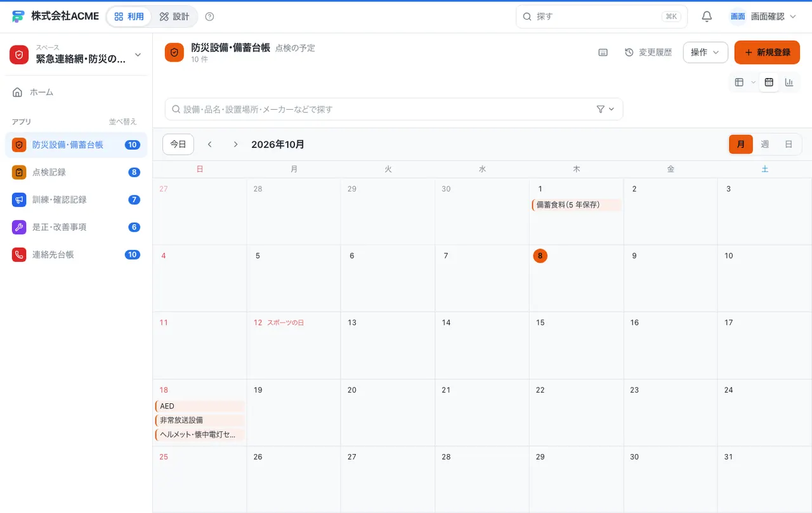
Task: Open the 備蓄食料(5年保存) calendar event
Action: coord(576,205)
